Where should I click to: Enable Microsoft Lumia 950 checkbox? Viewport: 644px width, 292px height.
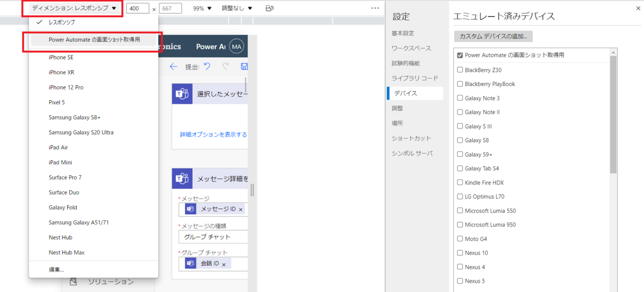coord(460,224)
